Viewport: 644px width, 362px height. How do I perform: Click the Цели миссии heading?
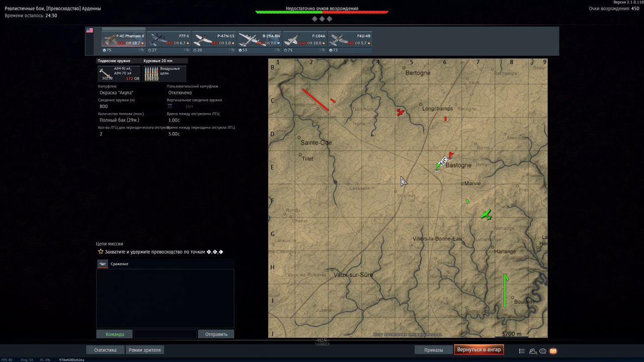click(x=110, y=244)
